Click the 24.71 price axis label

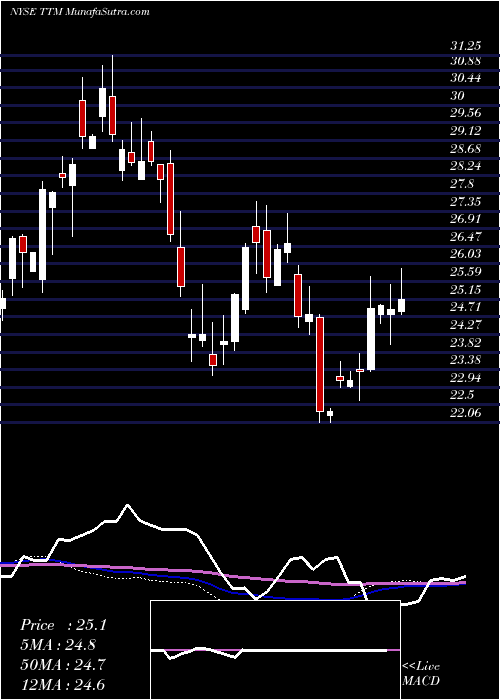[x=465, y=307]
